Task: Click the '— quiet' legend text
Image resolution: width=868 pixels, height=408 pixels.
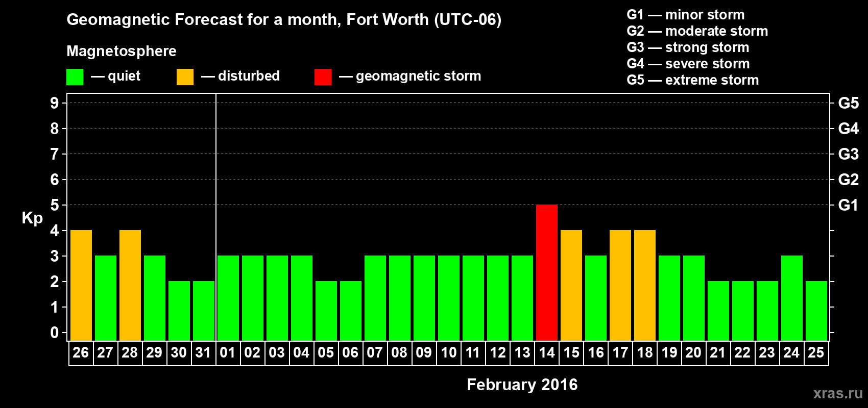Action: coord(115,76)
